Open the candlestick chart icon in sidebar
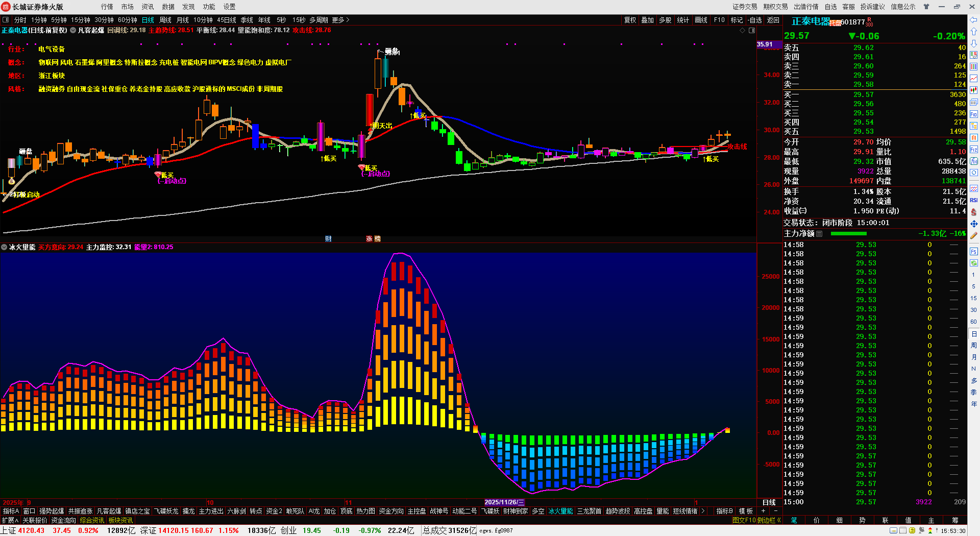 (974, 90)
